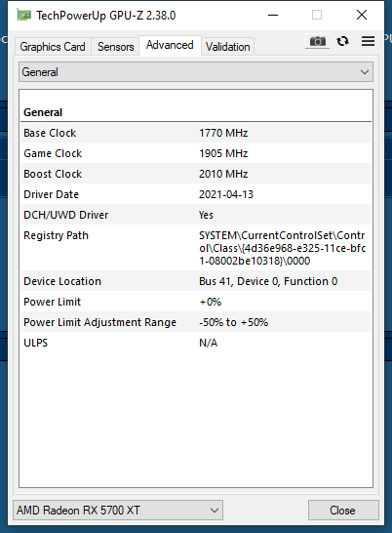Select the Boost Clock label
Viewport: 392px width, 533px height.
click(x=53, y=174)
